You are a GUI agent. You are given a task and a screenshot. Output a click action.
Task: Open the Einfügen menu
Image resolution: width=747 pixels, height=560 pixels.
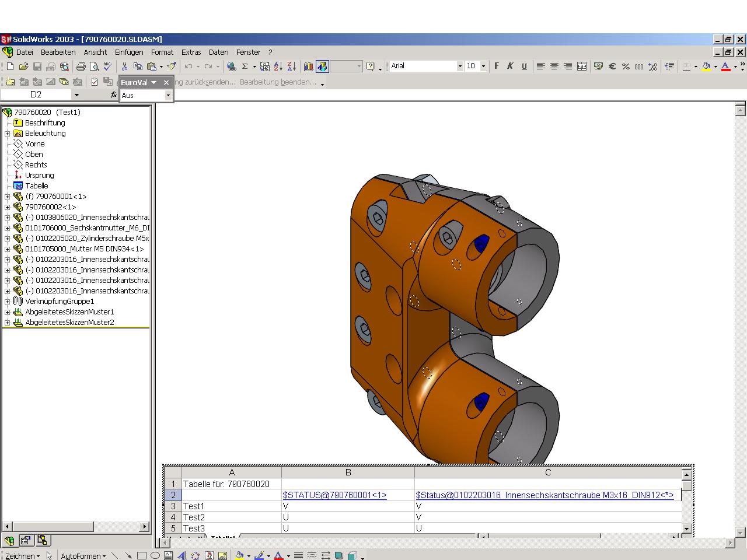tap(128, 52)
